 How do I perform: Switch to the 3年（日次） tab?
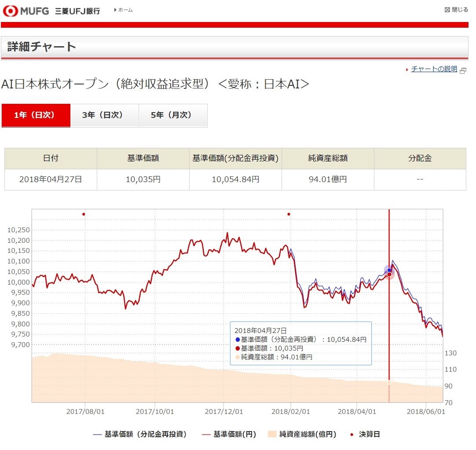coord(104,115)
